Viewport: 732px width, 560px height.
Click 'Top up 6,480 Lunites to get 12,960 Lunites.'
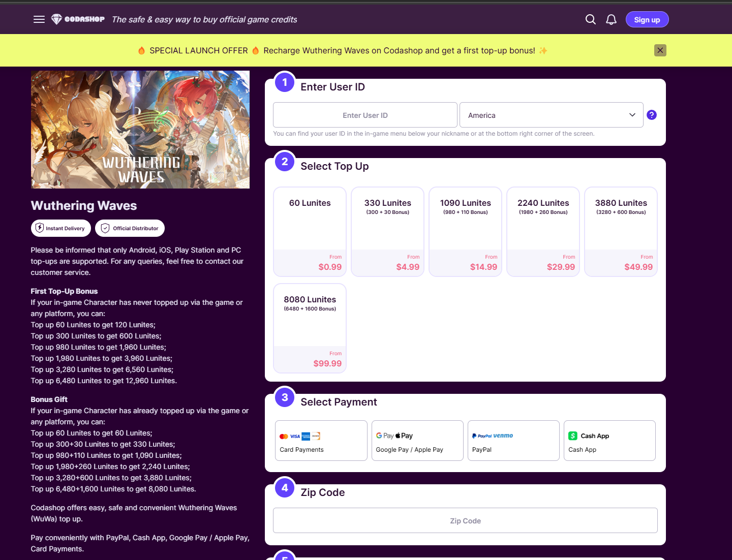coord(104,381)
